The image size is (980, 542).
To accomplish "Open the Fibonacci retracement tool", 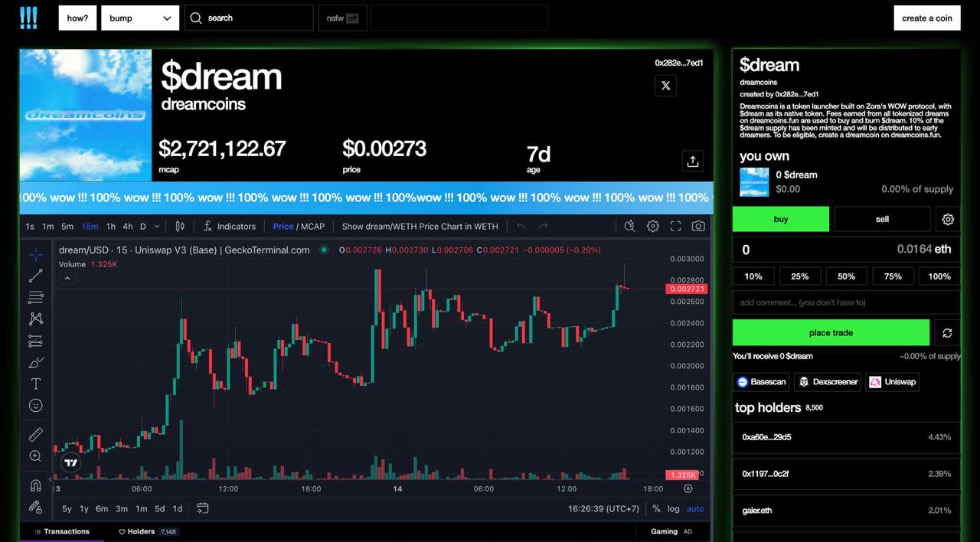I will tap(35, 297).
